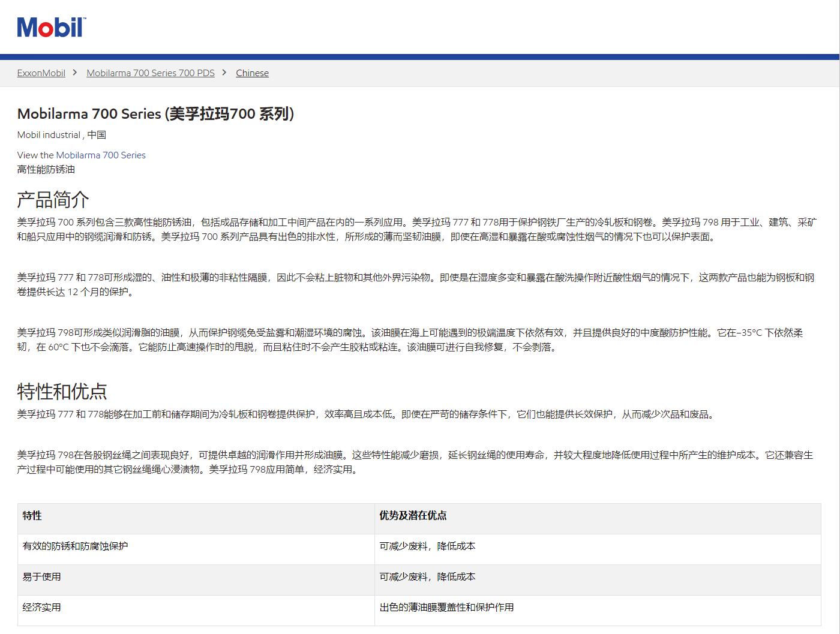This screenshot has height=634, width=840.
Task: Click the Chinese breadcrumb link
Action: 252,73
